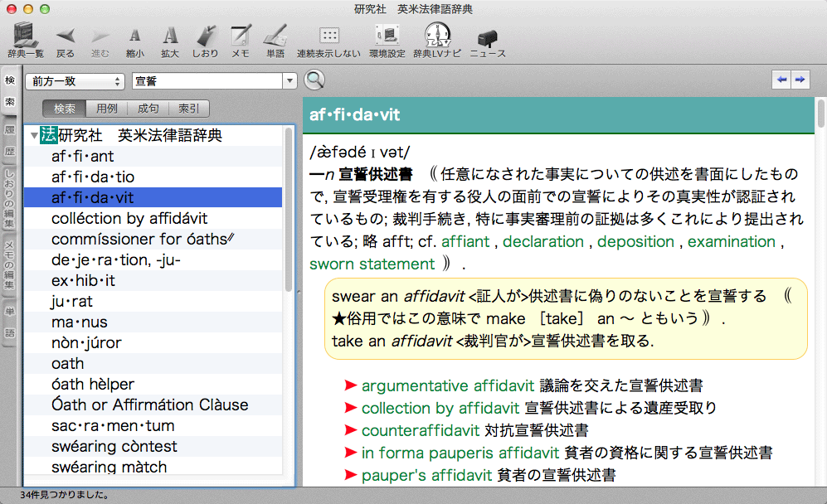Open the 単語 wordbook icon
The width and height of the screenshot is (827, 504).
[x=275, y=36]
